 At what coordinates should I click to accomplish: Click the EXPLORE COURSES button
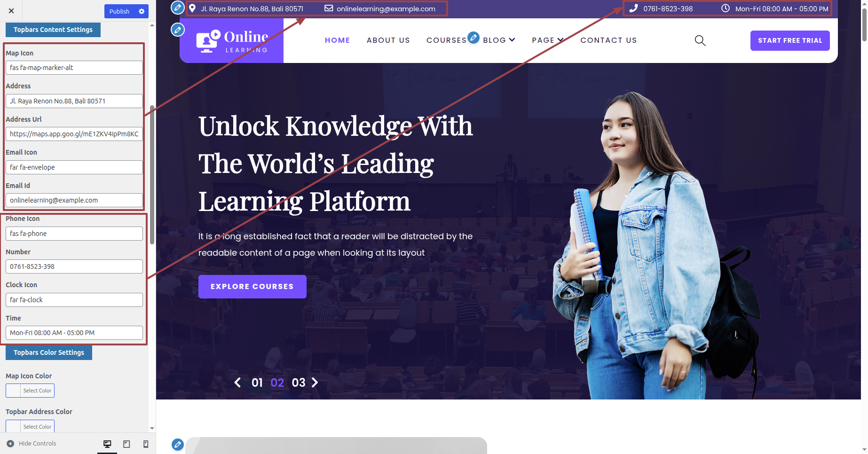coord(253,287)
